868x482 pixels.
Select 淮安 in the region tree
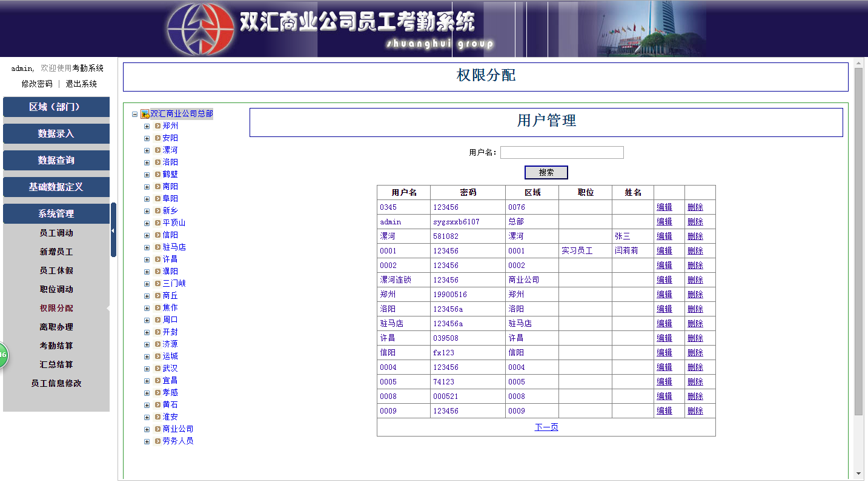[170, 417]
